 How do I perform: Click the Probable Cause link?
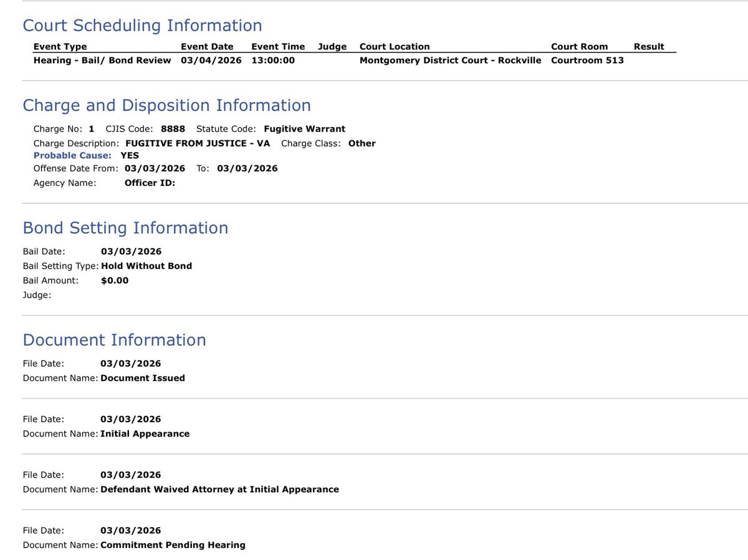coord(72,155)
